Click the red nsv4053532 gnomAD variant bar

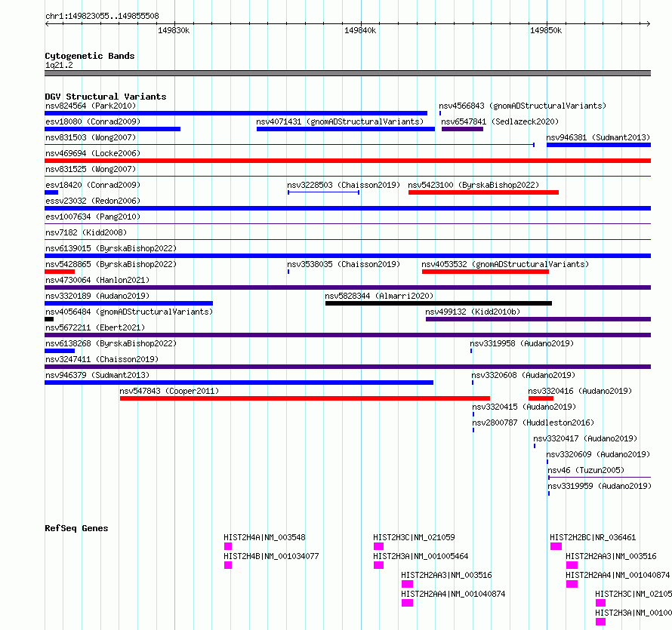(x=486, y=272)
